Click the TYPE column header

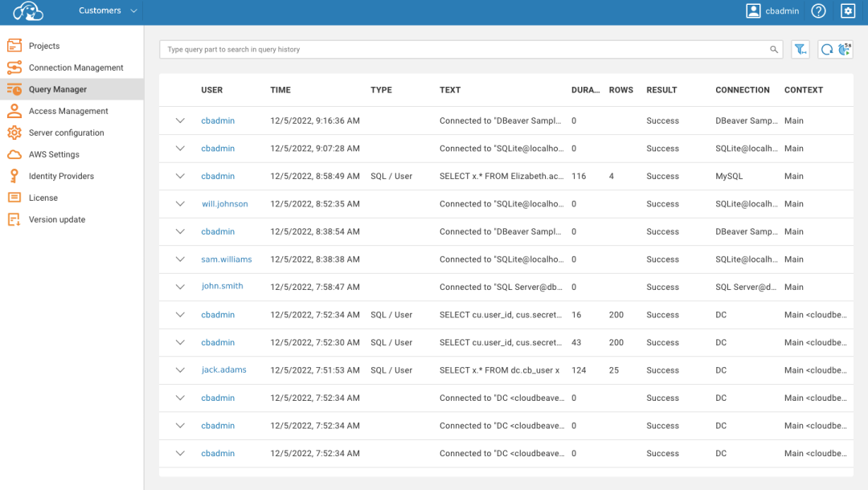(381, 90)
